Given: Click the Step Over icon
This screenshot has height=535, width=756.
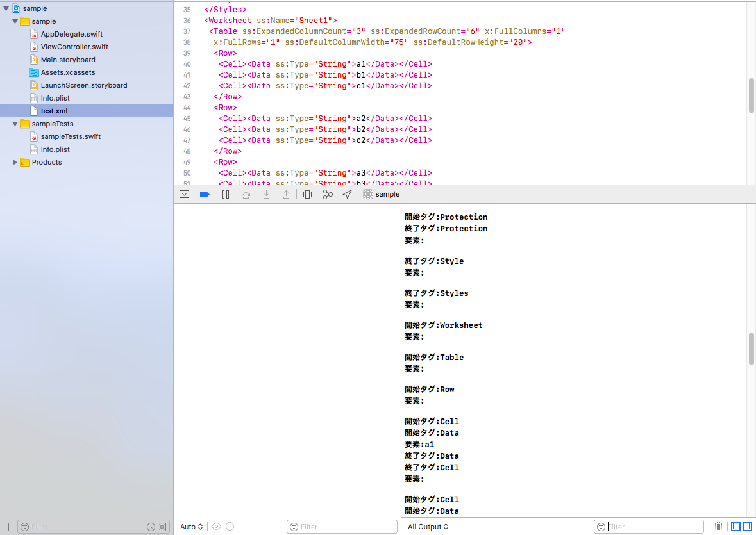Looking at the screenshot, I should pos(246,194).
